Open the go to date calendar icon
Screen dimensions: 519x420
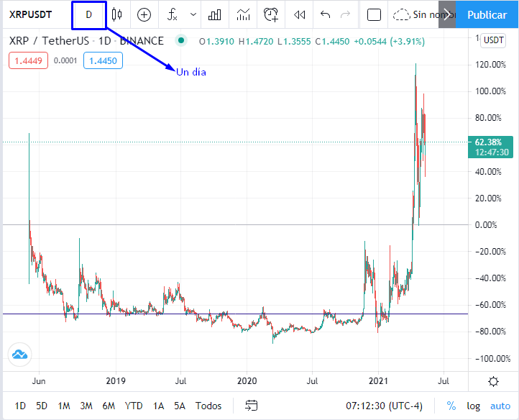(x=251, y=406)
